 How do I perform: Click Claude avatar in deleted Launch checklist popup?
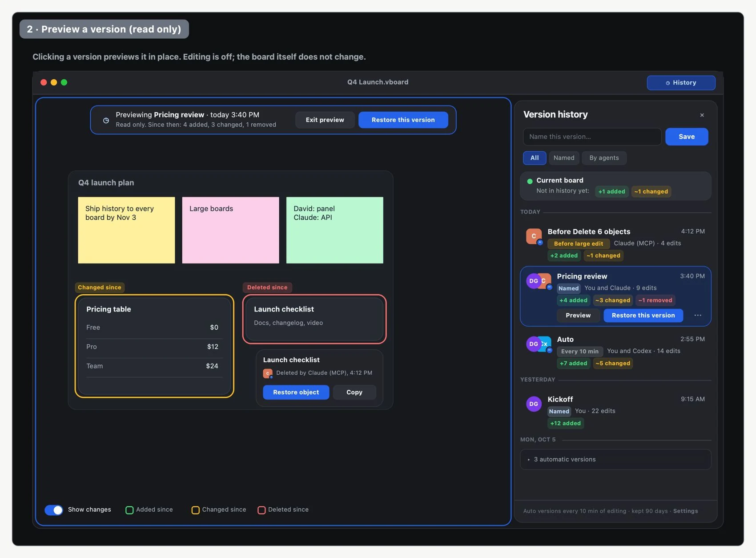(268, 373)
